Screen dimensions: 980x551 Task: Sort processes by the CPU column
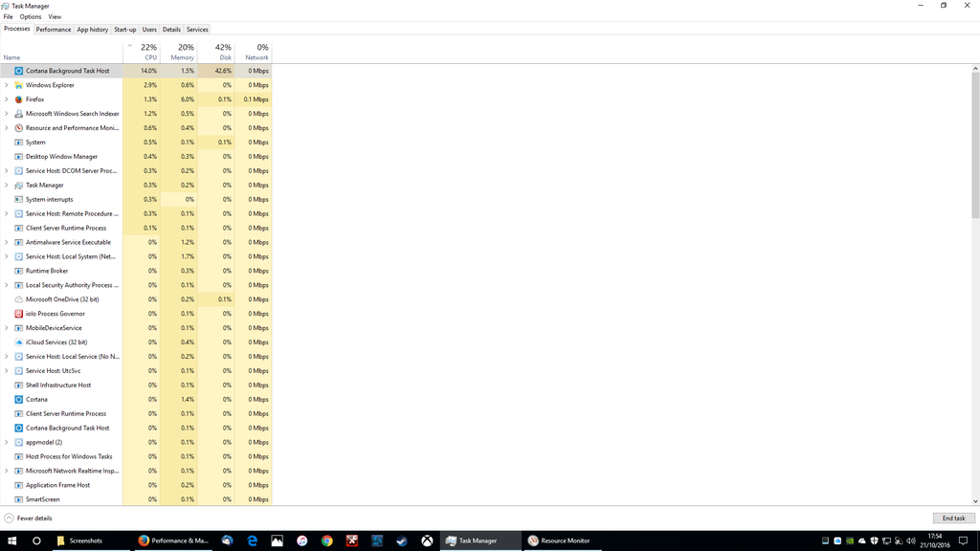(x=142, y=52)
